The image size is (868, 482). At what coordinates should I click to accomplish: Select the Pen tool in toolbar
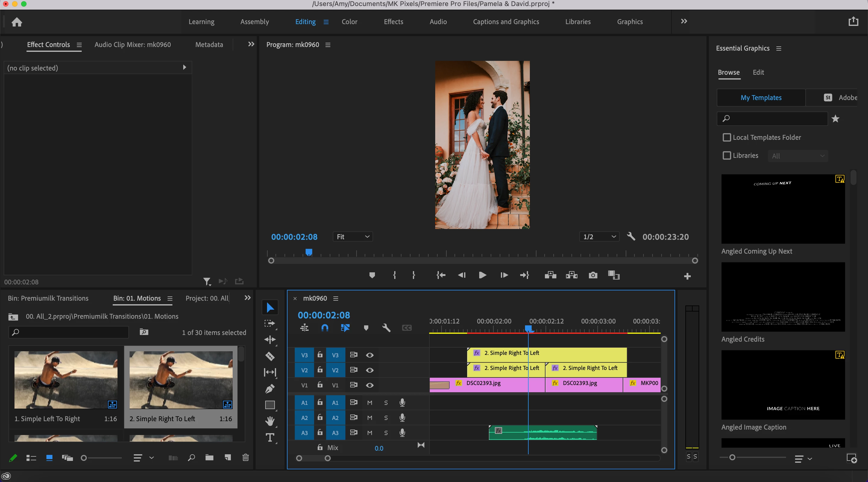coord(270,389)
